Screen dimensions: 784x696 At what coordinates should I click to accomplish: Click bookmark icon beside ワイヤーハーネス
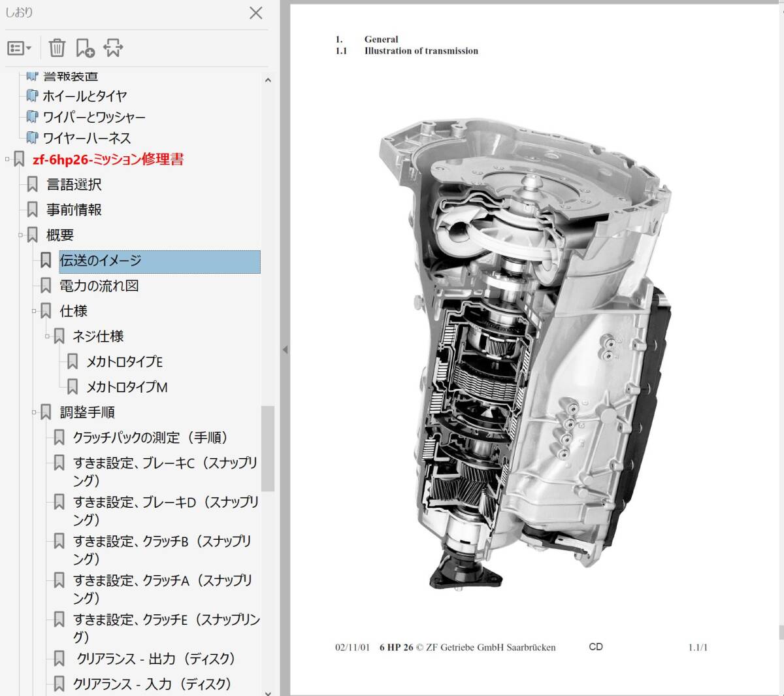click(32, 138)
